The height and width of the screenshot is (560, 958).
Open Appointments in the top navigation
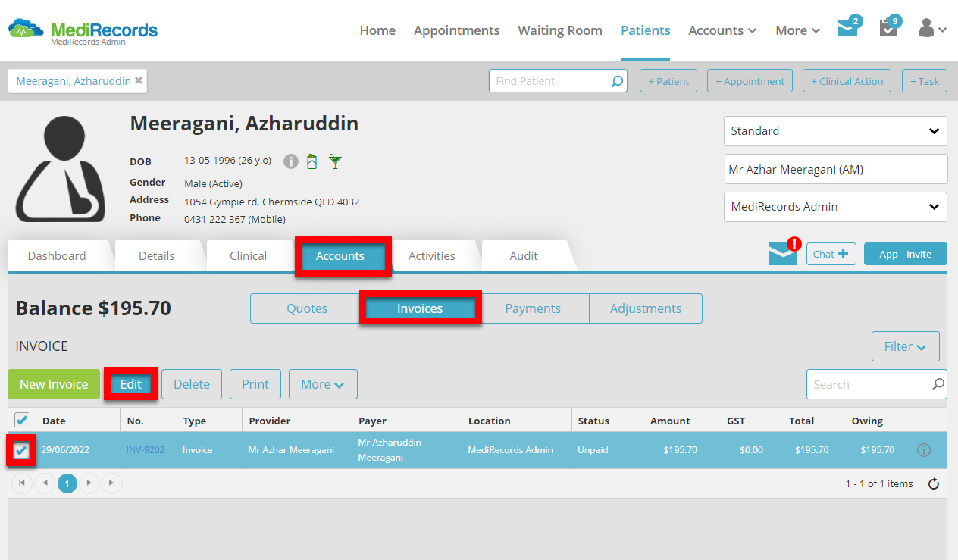(457, 30)
